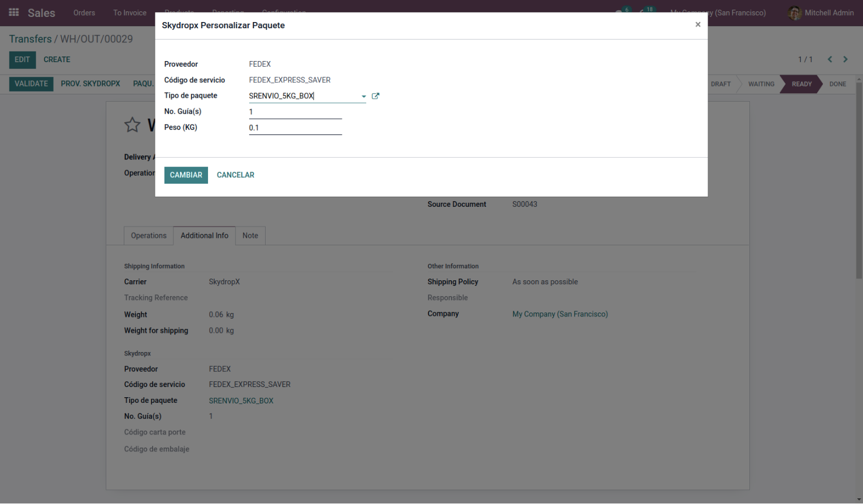This screenshot has width=863, height=504.
Task: Select the DONE status stage
Action: pos(837,84)
